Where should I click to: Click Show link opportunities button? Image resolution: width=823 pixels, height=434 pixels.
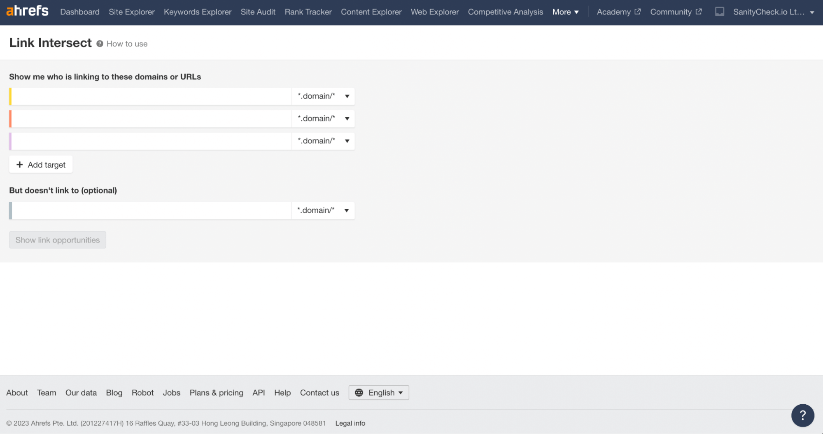tap(57, 240)
